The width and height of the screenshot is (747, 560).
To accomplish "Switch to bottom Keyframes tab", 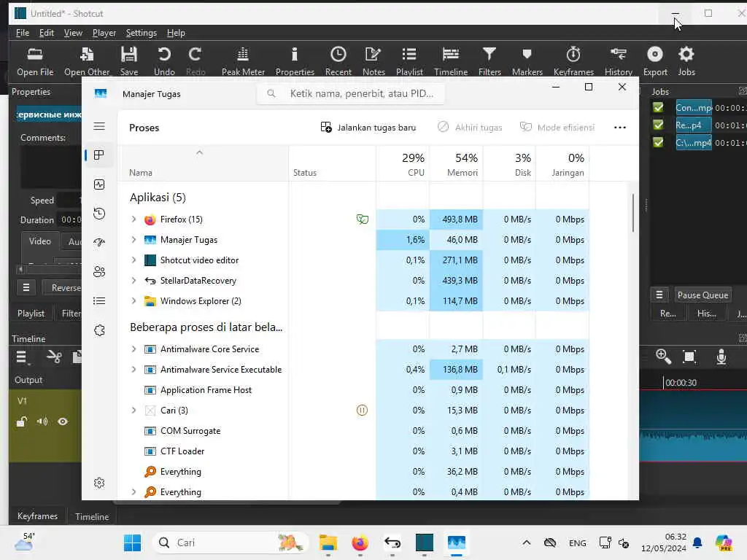I will tap(37, 516).
